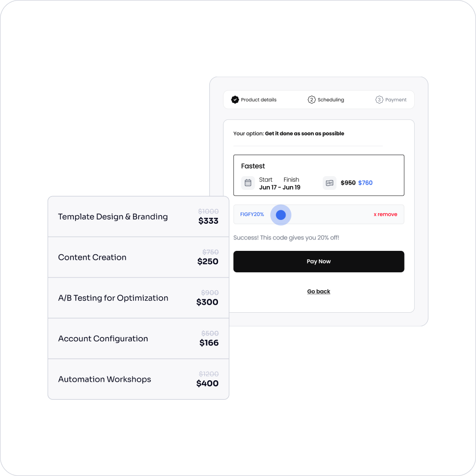476x476 pixels.
Task: Go to the Payment step
Action: tap(391, 99)
